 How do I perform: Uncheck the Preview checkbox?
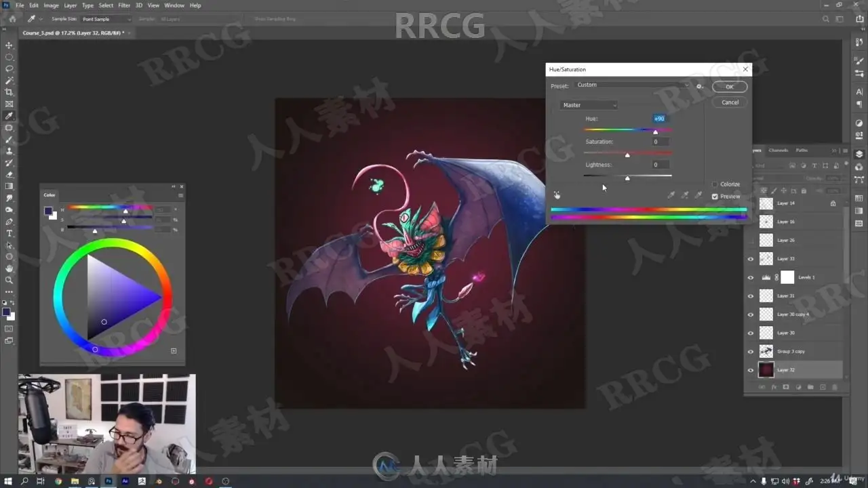point(715,197)
